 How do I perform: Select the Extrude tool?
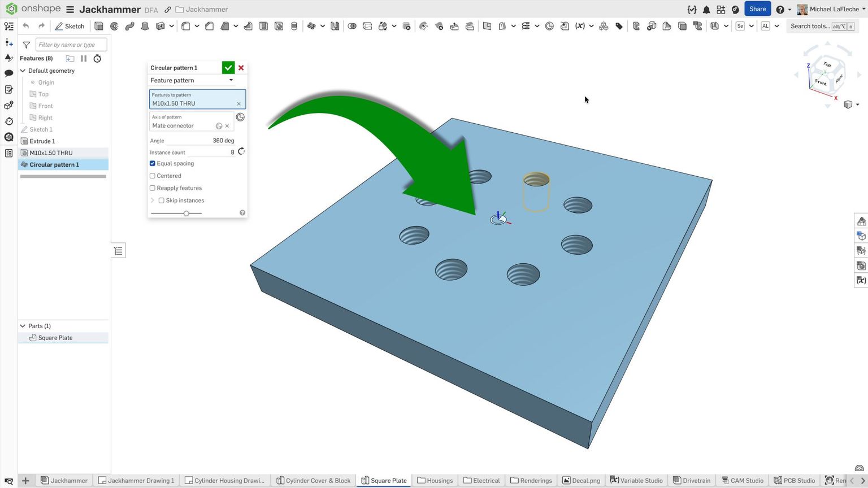point(99,26)
